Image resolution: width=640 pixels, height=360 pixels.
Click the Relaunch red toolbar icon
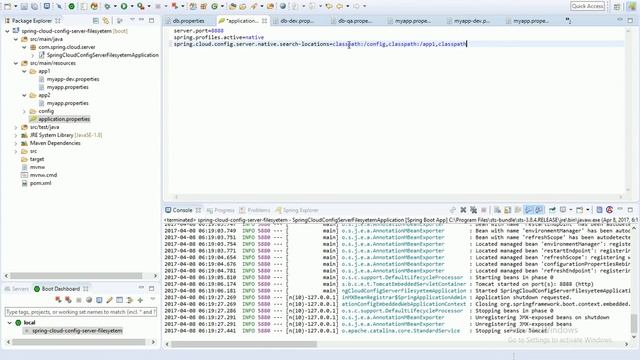click(175, 6)
